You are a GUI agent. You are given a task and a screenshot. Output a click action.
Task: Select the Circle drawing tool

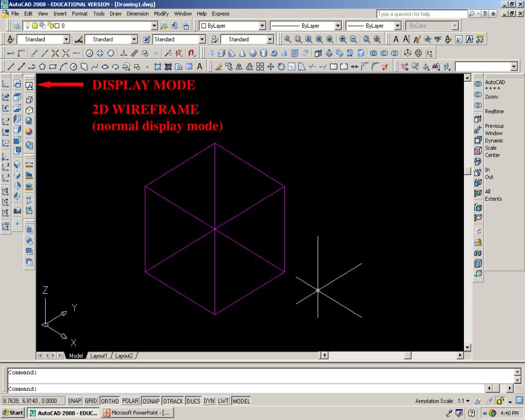73,66
